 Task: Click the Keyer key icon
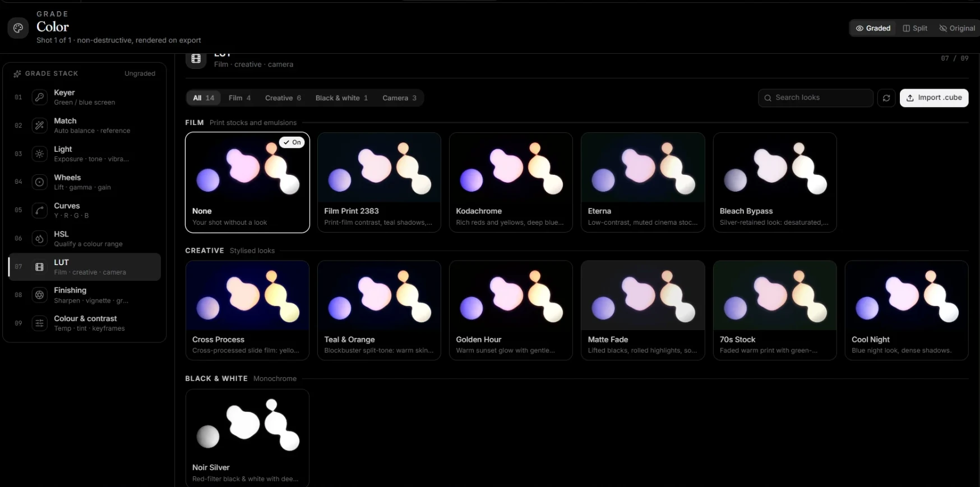coord(39,97)
